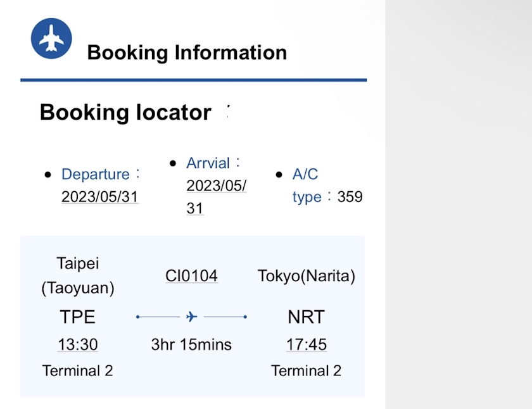Screen dimensions: 532x409
Task: Click the A/C type label
Action: pyautogui.click(x=306, y=186)
